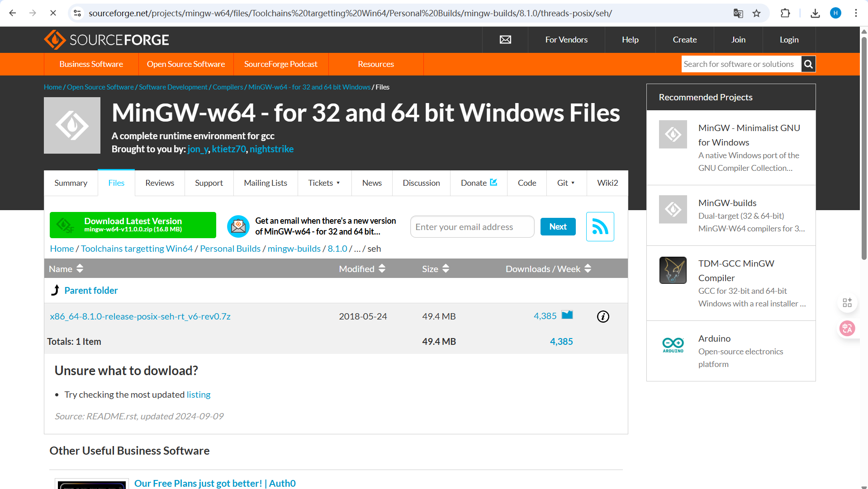
Task: Click the RSS feed icon
Action: tap(600, 226)
